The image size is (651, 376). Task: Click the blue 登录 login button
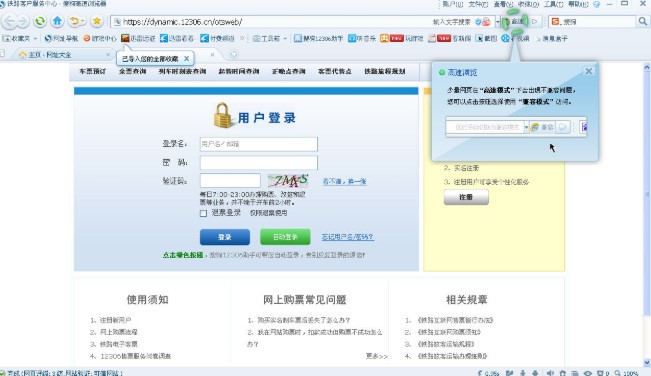225,237
